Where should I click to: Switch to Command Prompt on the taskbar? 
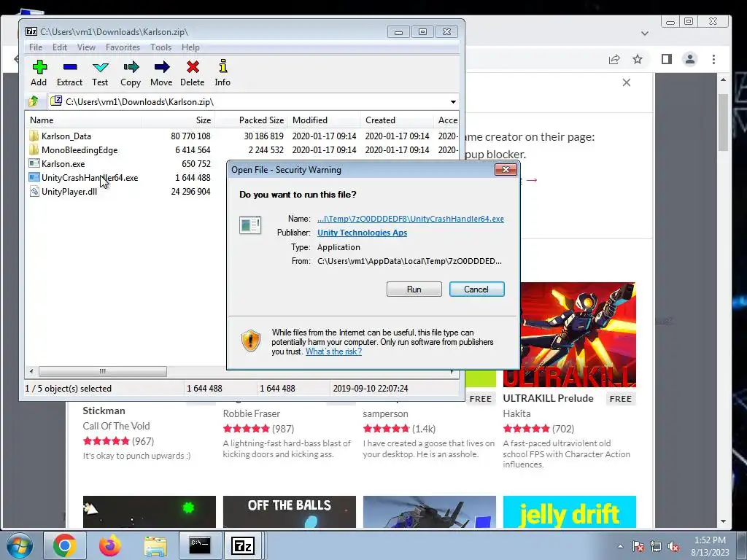(x=200, y=545)
